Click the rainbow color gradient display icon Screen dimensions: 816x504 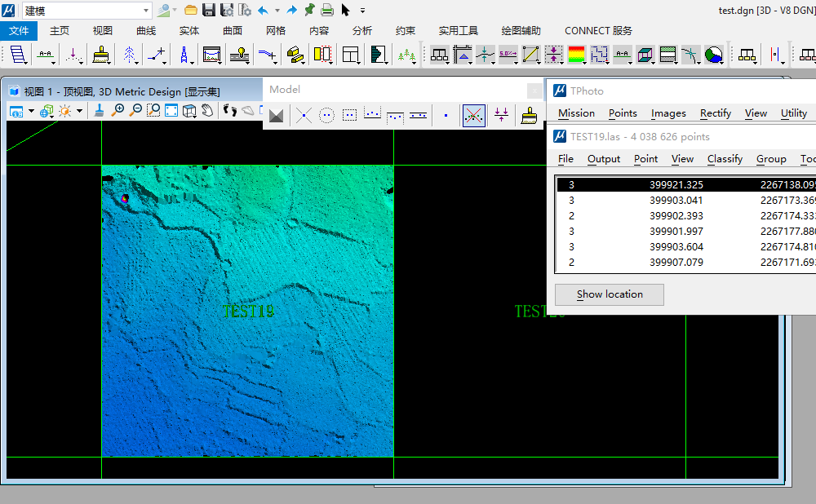click(577, 55)
